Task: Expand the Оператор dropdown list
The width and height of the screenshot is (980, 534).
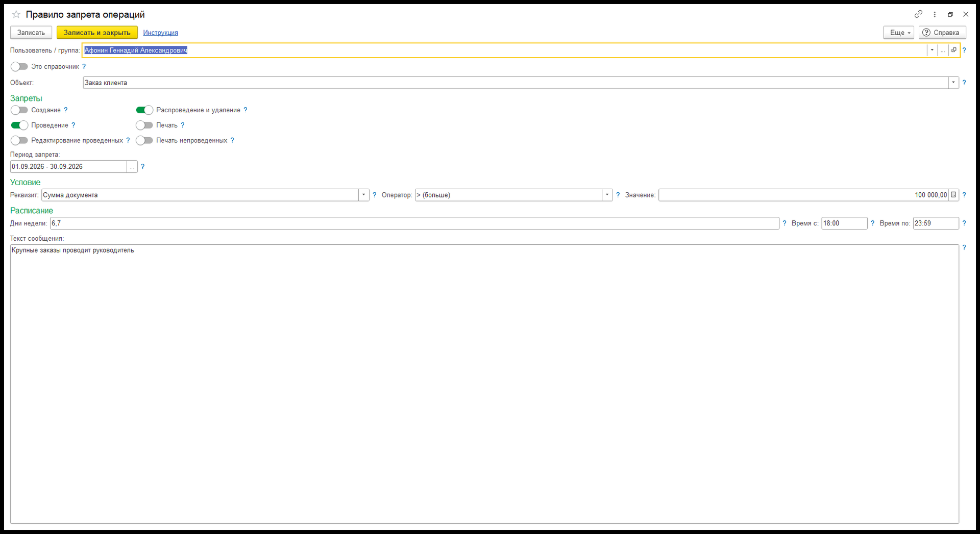Action: pos(607,195)
